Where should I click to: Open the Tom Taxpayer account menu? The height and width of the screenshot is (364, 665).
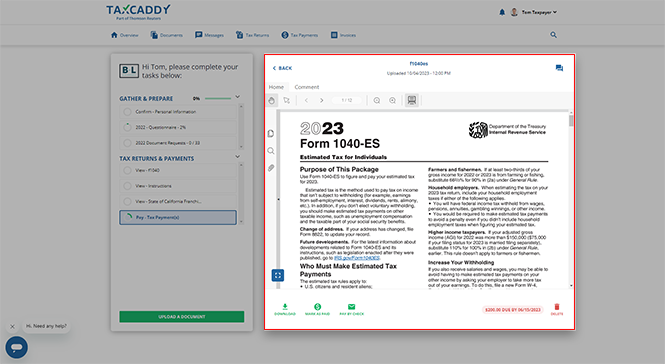click(534, 12)
